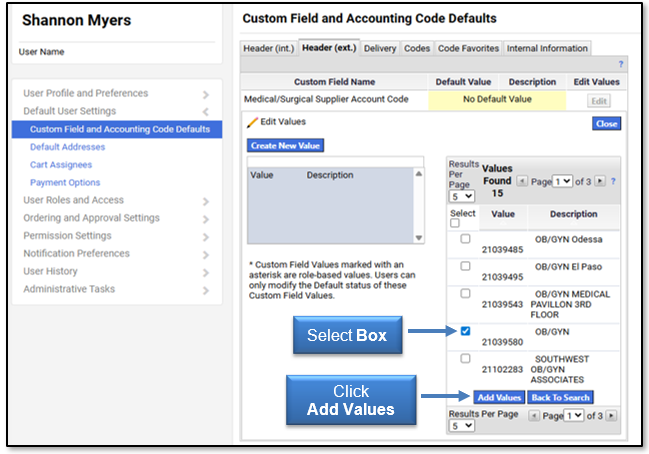
Task: Click Back To Search button
Action: pos(560,398)
